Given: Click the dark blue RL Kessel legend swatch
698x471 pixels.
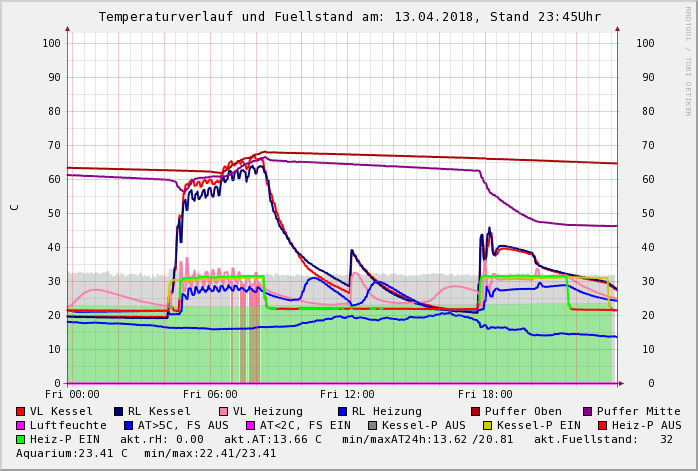Looking at the screenshot, I should [x=119, y=412].
